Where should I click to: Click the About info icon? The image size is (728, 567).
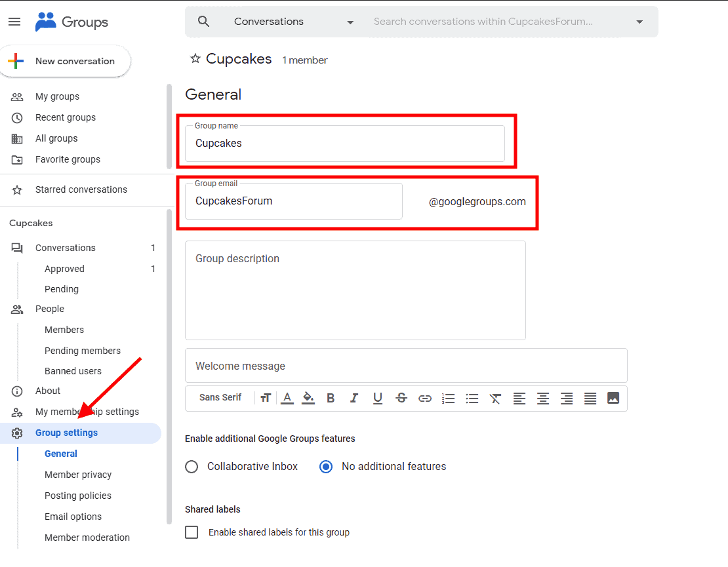(17, 391)
